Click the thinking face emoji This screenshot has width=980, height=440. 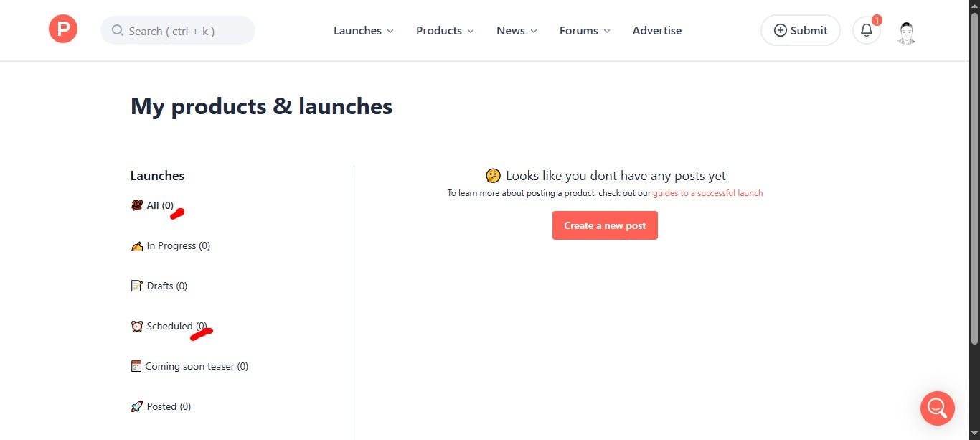[x=493, y=176]
